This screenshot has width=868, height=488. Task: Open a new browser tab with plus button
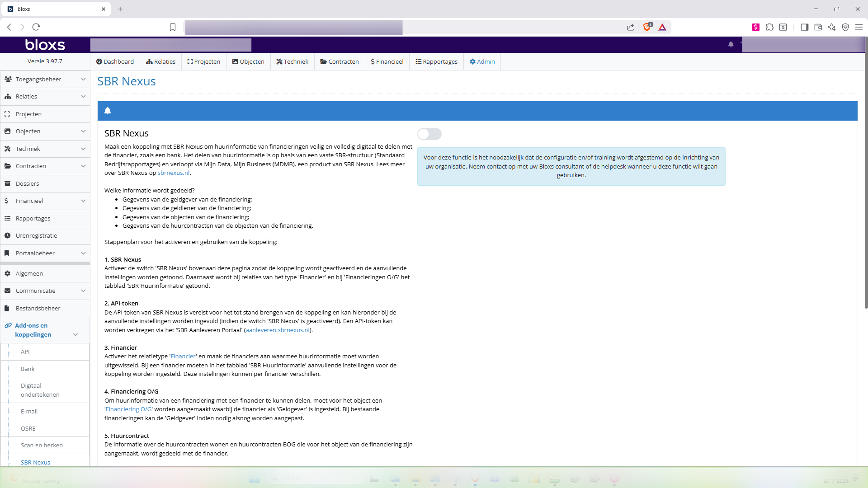120,9
